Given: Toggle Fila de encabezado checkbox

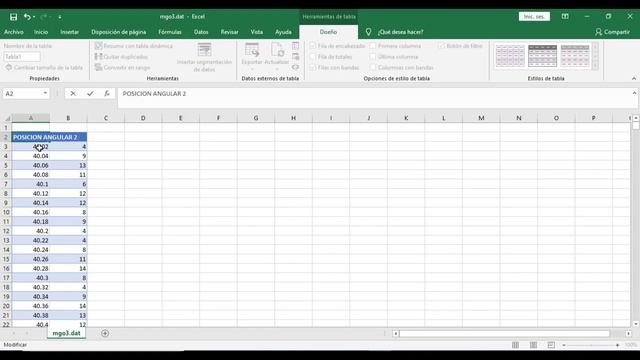Looking at the screenshot, I should coord(313,46).
